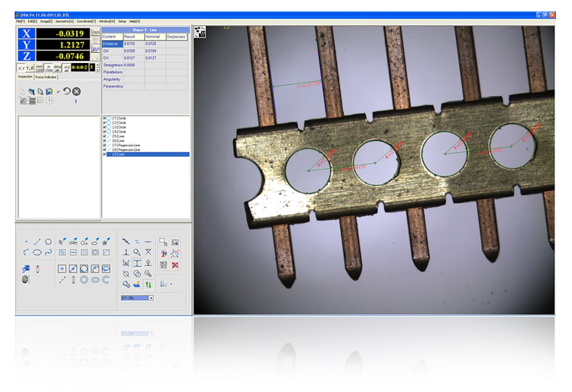This screenshot has width=572, height=392.
Task: Open the Image menu
Action: (x=46, y=21)
